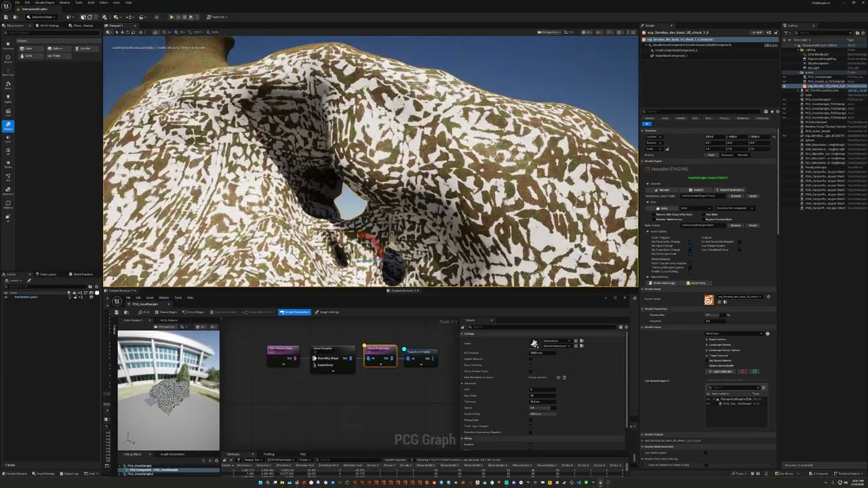Toggle Force Direction checkbox in PCG details
This screenshot has width=868, height=488.
530,365
